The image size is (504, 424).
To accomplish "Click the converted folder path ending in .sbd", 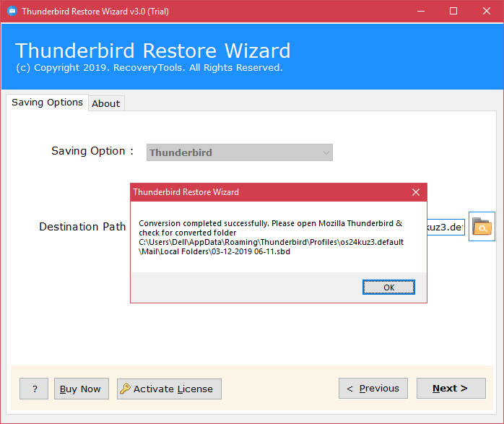I will (271, 246).
